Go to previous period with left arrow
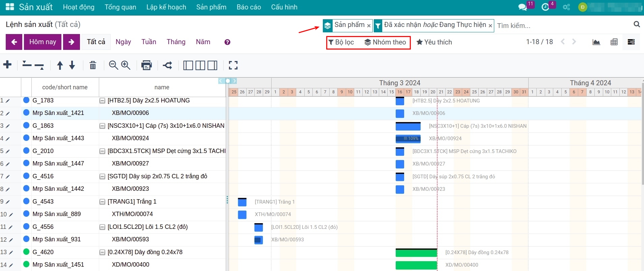Screen dimensions: 644x271 14,42
